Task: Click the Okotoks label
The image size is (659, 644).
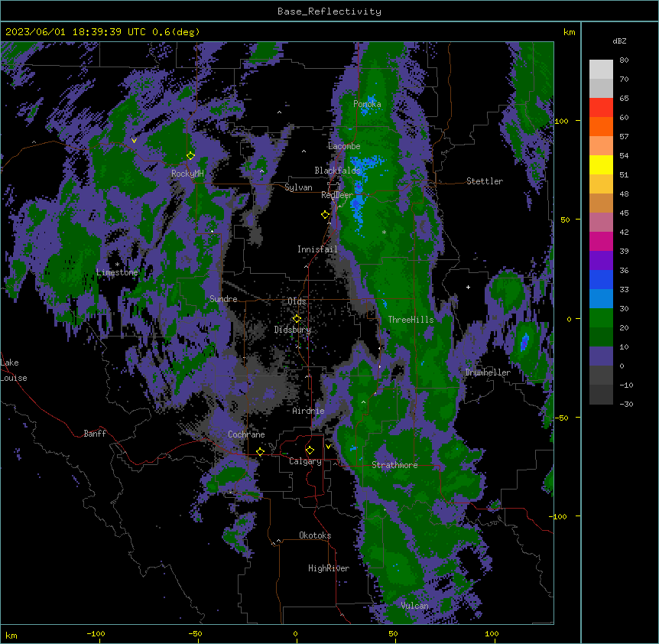Action: coord(315,535)
